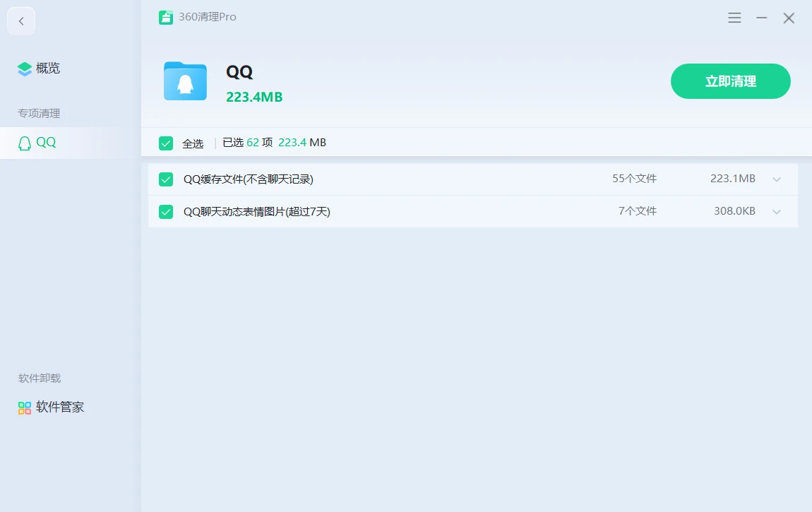
Task: Click the 223.1MB size value
Action: click(x=732, y=179)
